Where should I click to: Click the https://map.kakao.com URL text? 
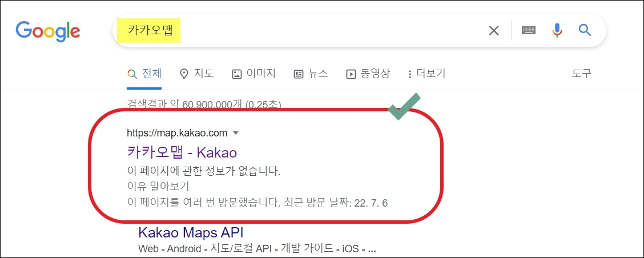pyautogui.click(x=177, y=133)
